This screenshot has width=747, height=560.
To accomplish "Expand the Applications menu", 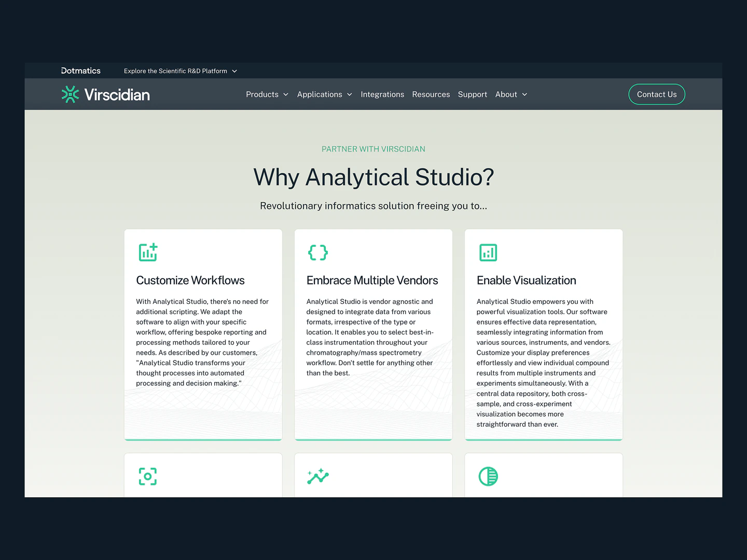I will (325, 94).
